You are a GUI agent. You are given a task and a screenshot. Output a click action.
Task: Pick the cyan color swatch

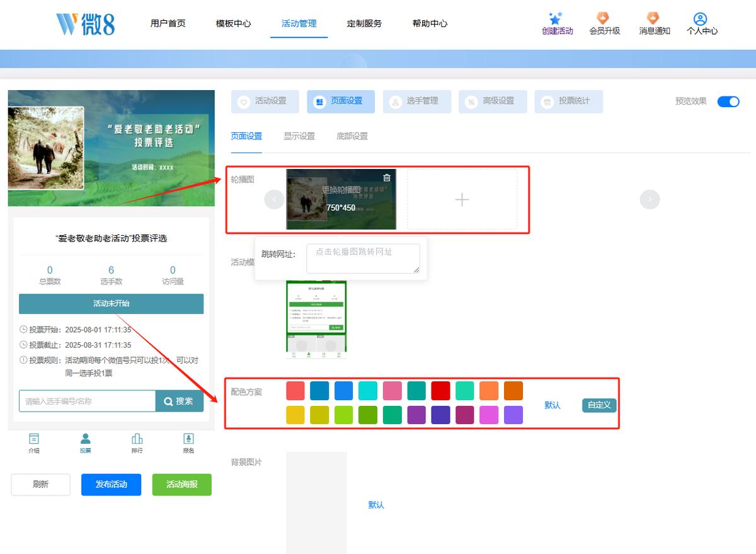pos(368,391)
